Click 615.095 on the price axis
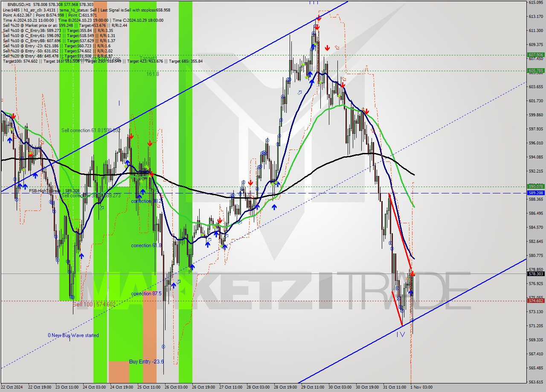The width and height of the screenshot is (546, 392). coord(536,3)
